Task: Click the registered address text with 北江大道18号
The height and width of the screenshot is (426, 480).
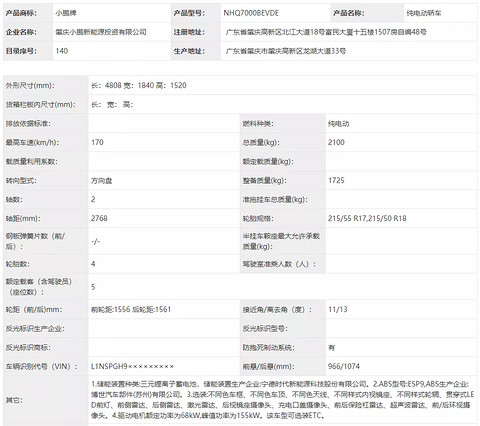Action: (x=326, y=32)
